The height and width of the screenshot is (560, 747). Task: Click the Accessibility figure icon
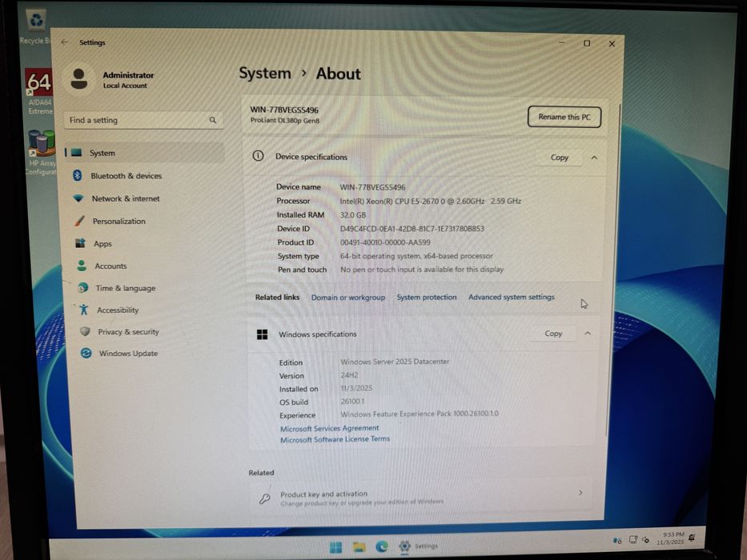tap(84, 310)
